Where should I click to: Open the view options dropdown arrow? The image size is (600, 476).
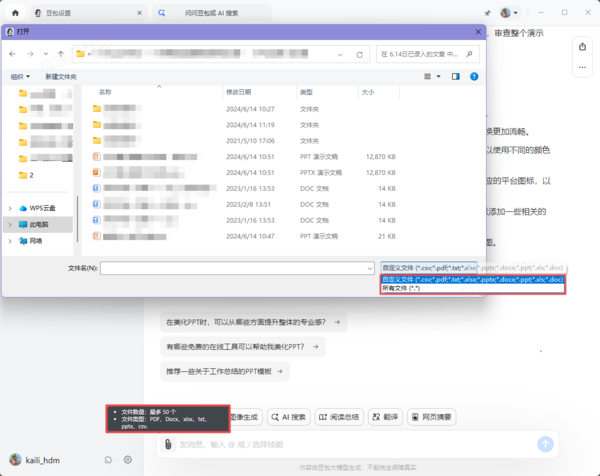439,77
